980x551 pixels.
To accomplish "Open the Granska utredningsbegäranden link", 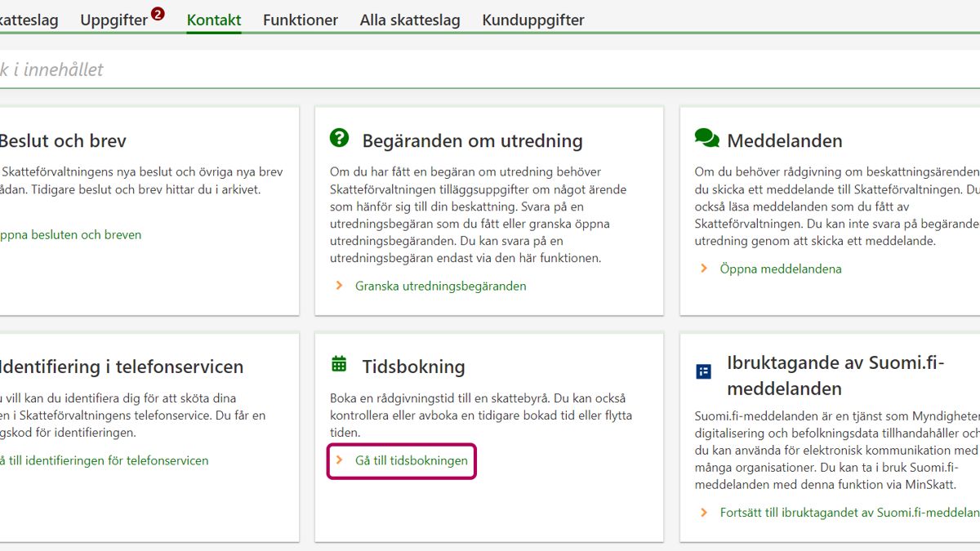I will 440,286.
